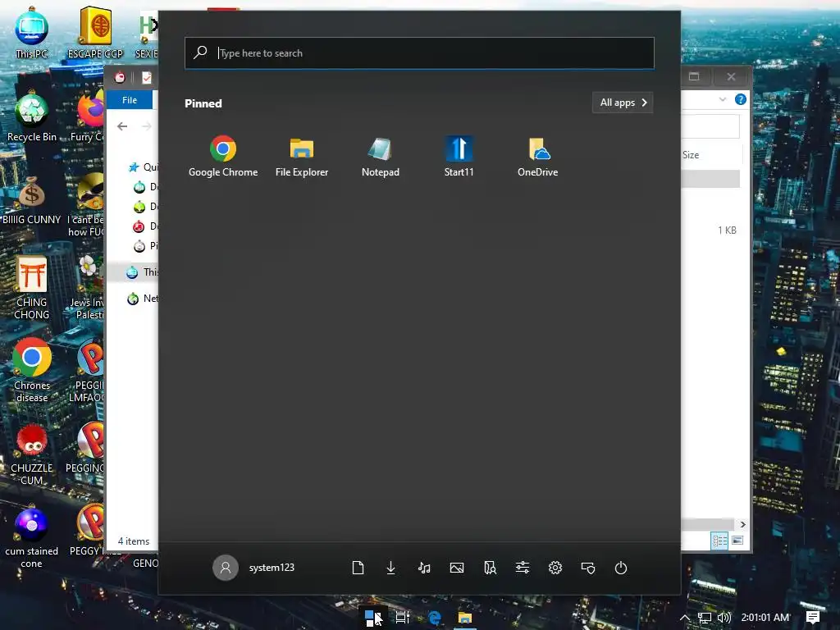Click the Size column header in Explorer

(x=691, y=155)
